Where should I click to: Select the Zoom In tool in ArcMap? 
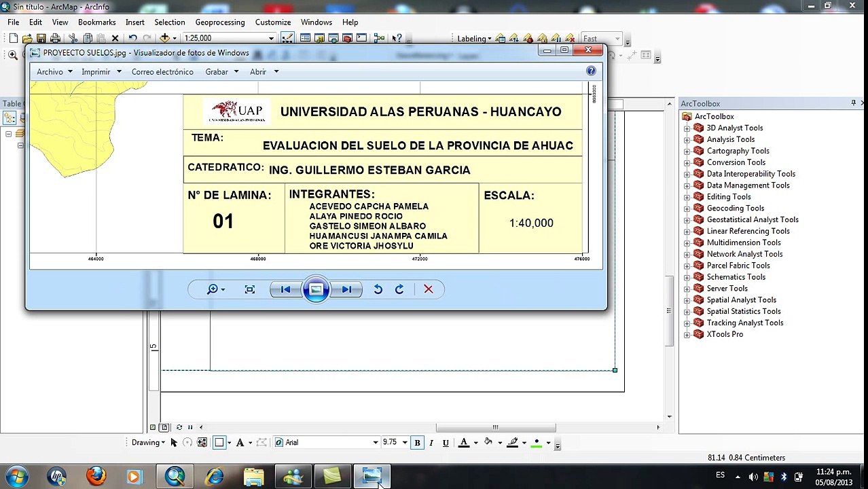[13, 54]
